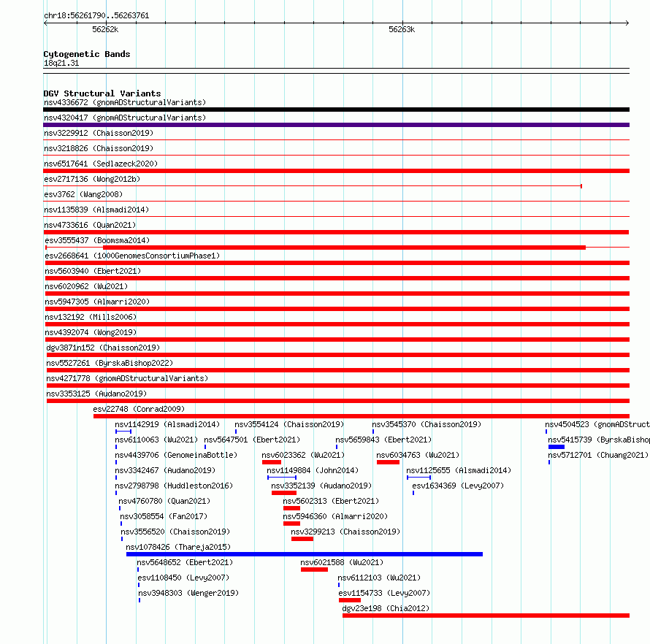The width and height of the screenshot is (650, 644).
Task: Click nsv1078426 (Thareja2015) label
Action: pyautogui.click(x=178, y=547)
